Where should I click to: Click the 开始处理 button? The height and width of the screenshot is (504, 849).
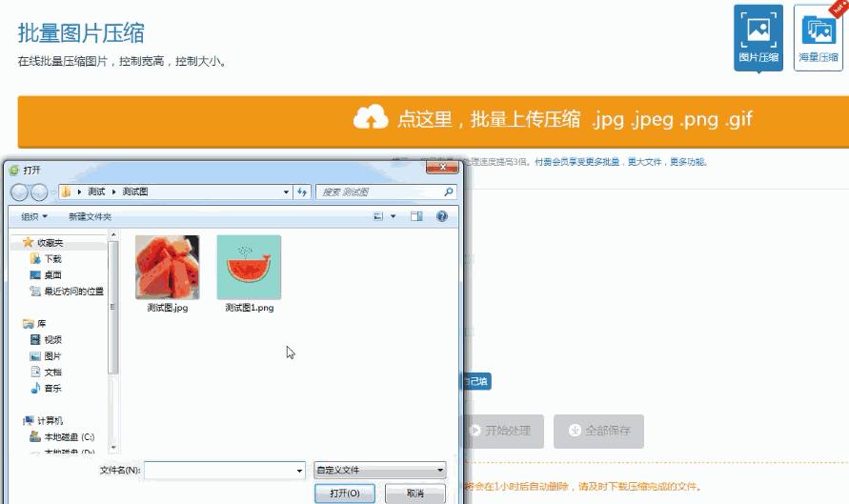click(x=503, y=431)
